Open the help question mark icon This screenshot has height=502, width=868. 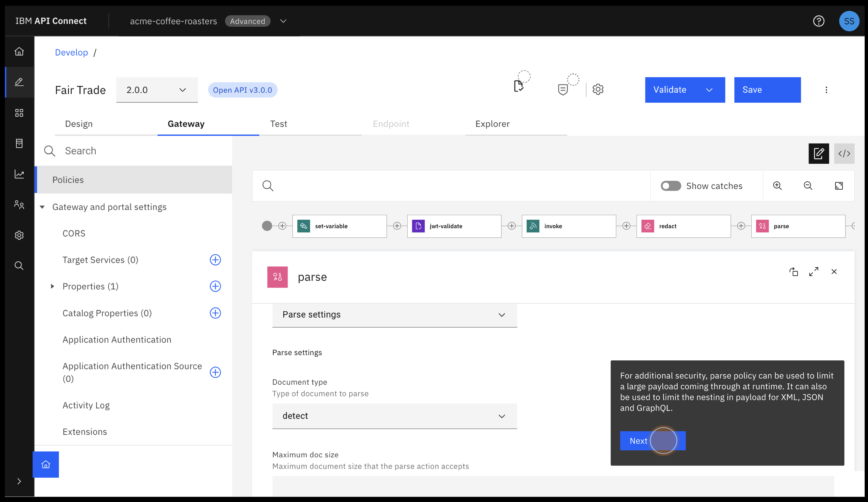(818, 21)
